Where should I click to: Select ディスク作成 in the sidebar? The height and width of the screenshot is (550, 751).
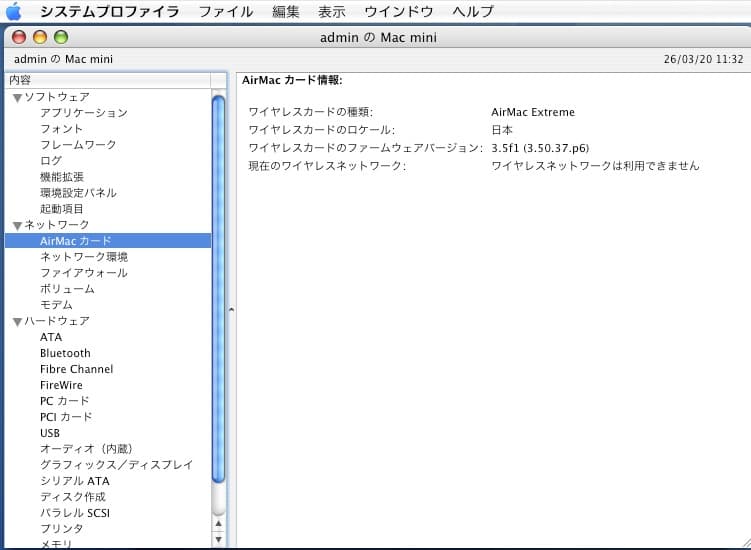[73, 497]
